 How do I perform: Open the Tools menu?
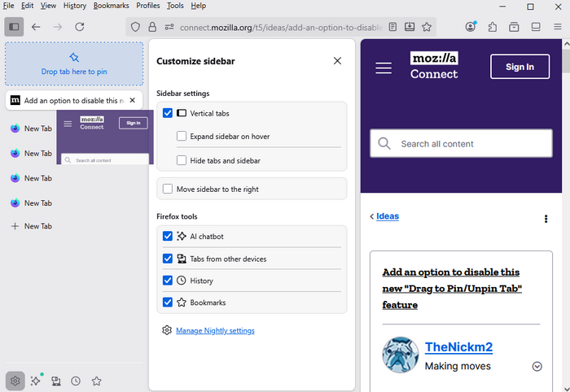click(x=175, y=6)
